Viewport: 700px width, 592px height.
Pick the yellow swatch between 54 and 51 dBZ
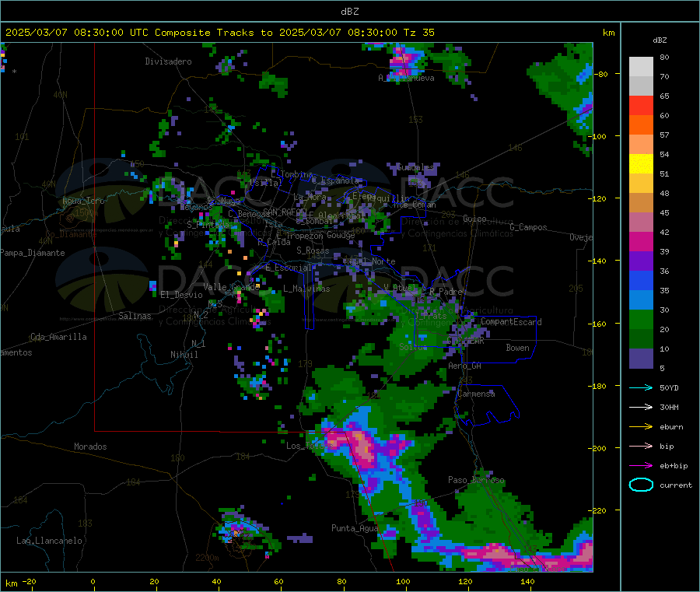tap(641, 164)
